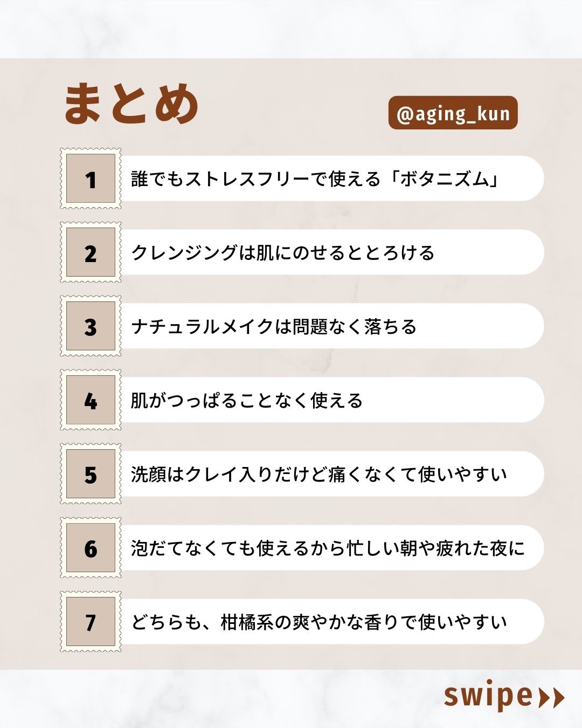Click the number 1 stamp icon
582x728 pixels.
91,178
